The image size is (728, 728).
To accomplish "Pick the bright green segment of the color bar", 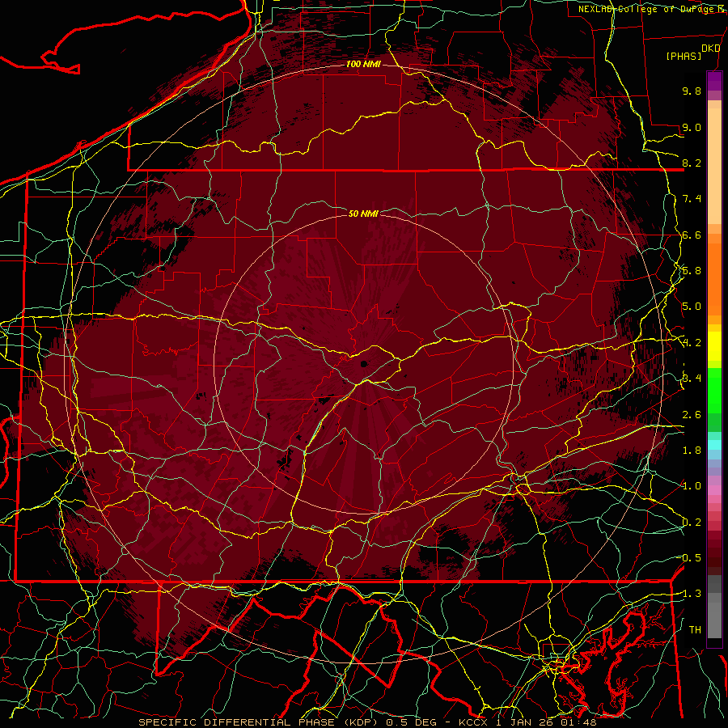I will [x=714, y=392].
